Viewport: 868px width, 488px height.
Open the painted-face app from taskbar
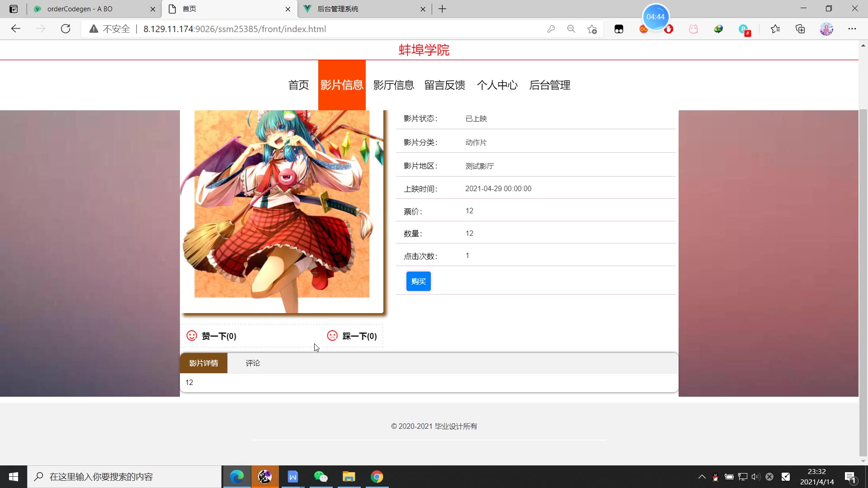tap(265, 477)
